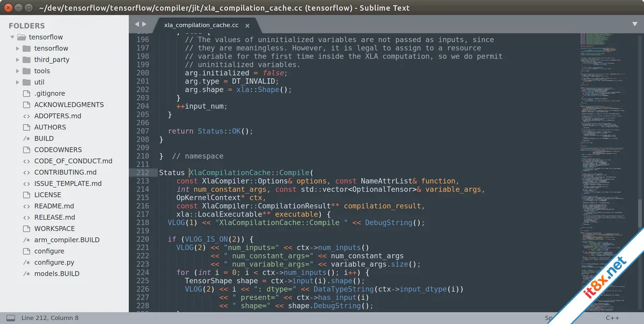Click line number 212 in the gutter

tap(143, 173)
